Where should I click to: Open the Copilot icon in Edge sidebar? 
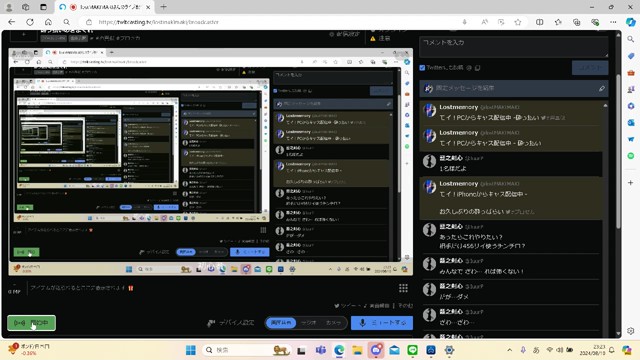click(631, 22)
